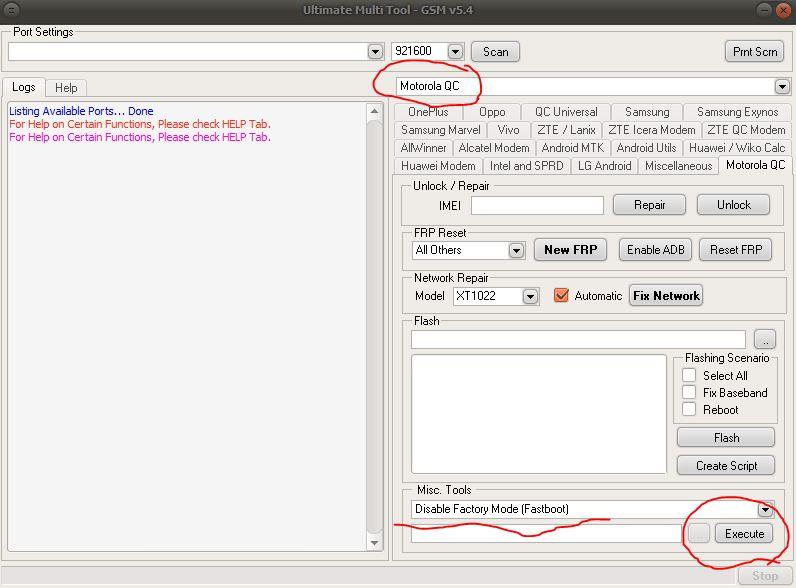Viewport: 796px width, 588px height.
Task: Click the small blank button beside Execute
Action: pyautogui.click(x=699, y=534)
